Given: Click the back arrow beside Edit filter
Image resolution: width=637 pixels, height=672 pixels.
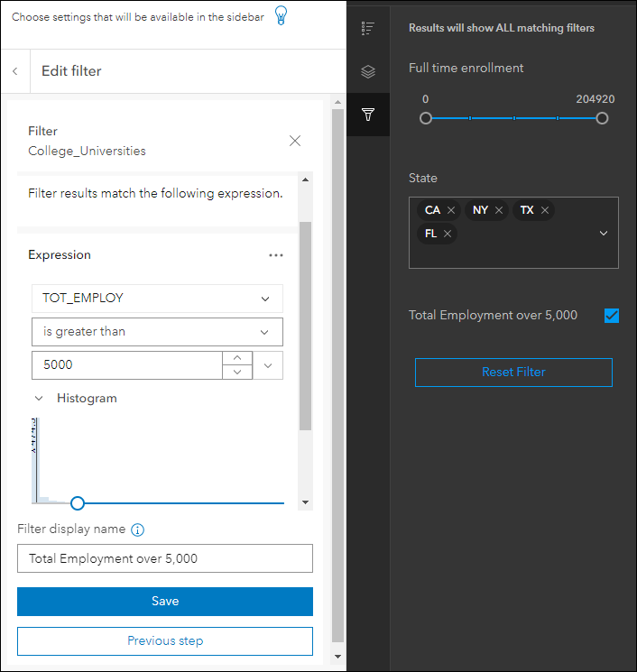Looking at the screenshot, I should pos(15,71).
